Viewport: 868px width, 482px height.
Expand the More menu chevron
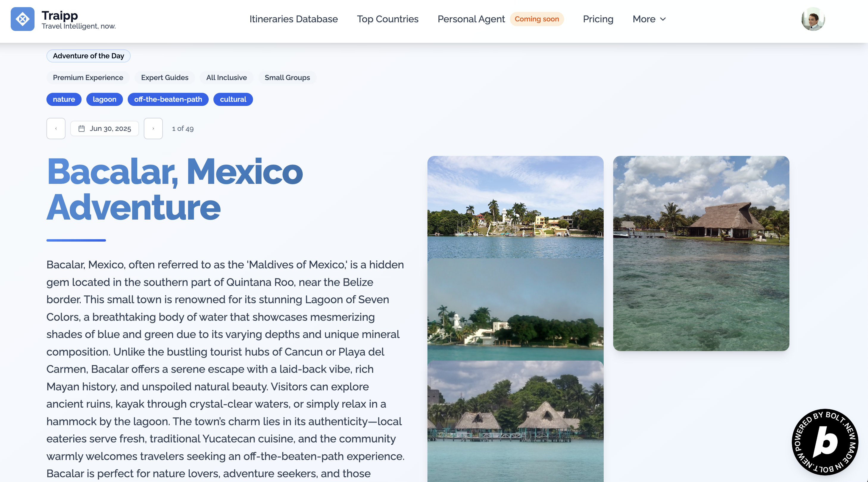coord(663,19)
